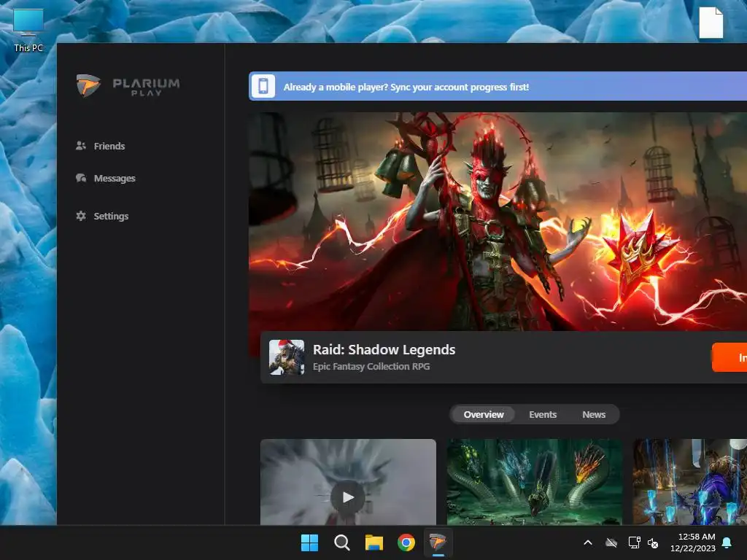Click the muted volume tray icon

(653, 542)
